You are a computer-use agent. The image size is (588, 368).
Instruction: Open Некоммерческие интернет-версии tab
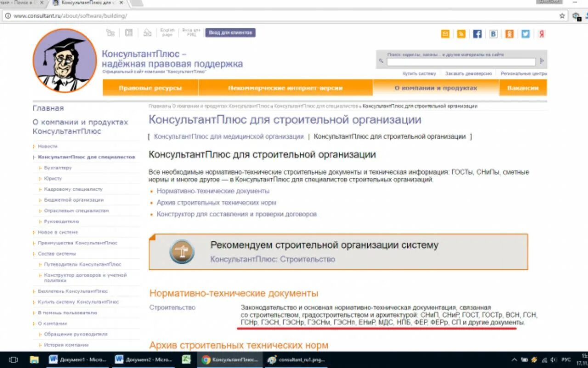pyautogui.click(x=285, y=88)
